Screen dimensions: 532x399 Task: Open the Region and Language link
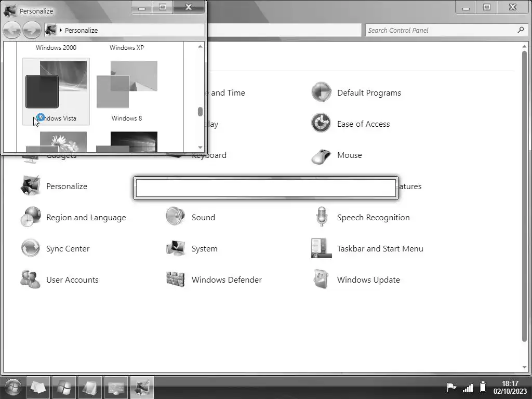coord(86,218)
